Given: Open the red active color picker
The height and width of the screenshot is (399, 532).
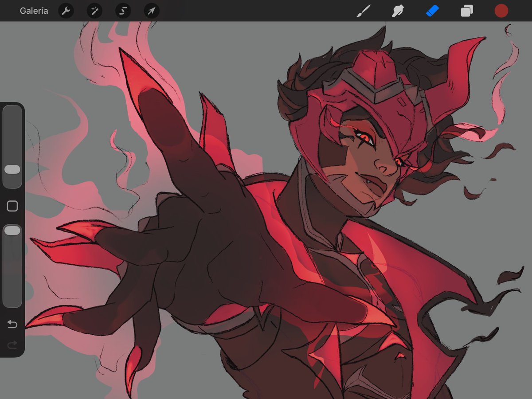Looking at the screenshot, I should 501,11.
